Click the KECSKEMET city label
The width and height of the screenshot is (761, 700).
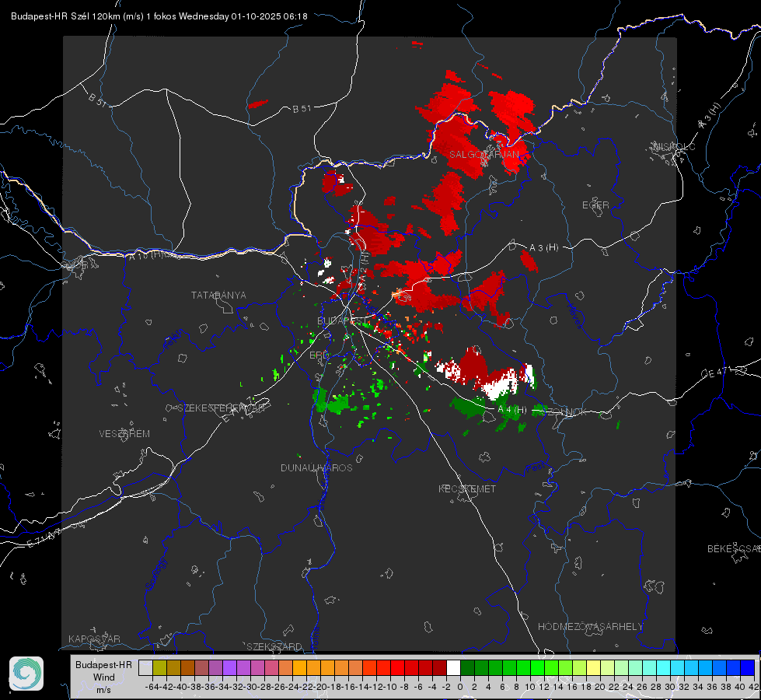(x=467, y=488)
